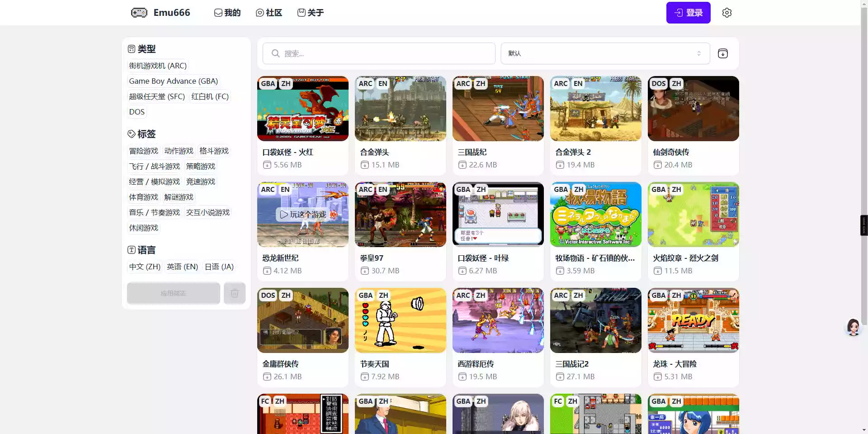Viewport: 868px width, 434px height.
Task: Toggle the 音乐 / 节奏游戏 tag filter
Action: click(155, 213)
